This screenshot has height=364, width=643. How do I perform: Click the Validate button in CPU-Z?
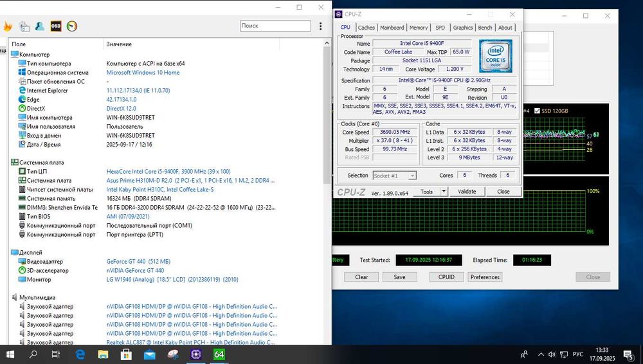coord(467,192)
